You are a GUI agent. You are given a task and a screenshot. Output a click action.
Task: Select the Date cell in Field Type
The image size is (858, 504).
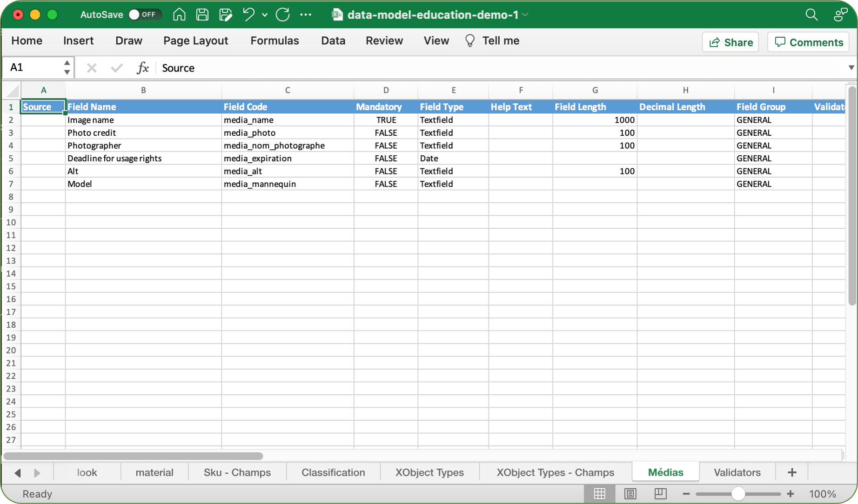[x=453, y=158]
